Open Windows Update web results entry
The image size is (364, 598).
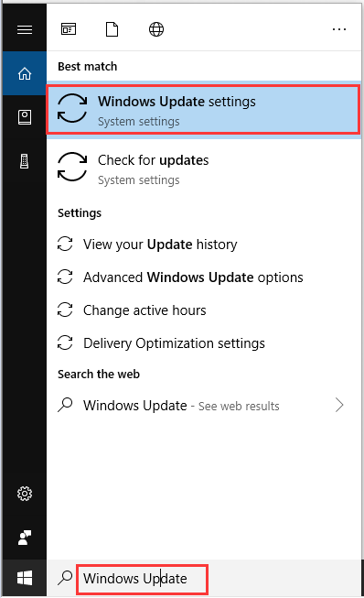tap(204, 405)
